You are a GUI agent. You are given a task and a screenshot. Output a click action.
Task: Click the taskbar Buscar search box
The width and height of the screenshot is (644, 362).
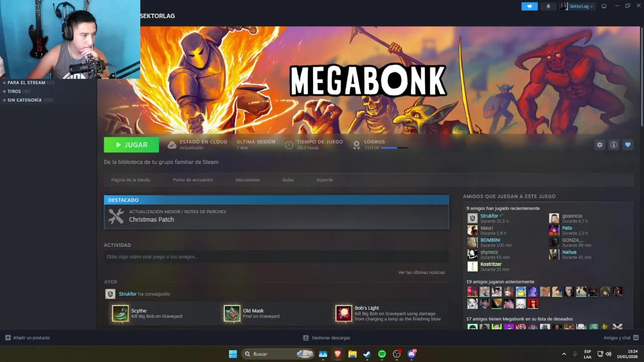(278, 354)
